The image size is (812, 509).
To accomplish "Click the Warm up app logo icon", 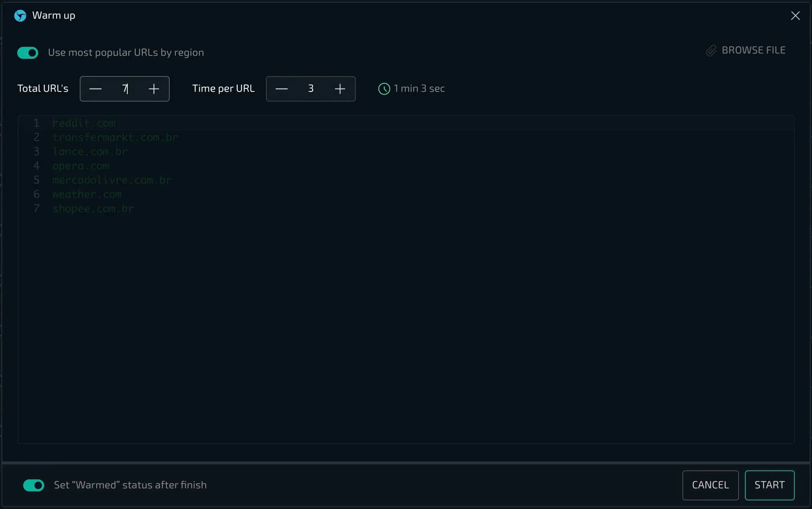I will (20, 16).
